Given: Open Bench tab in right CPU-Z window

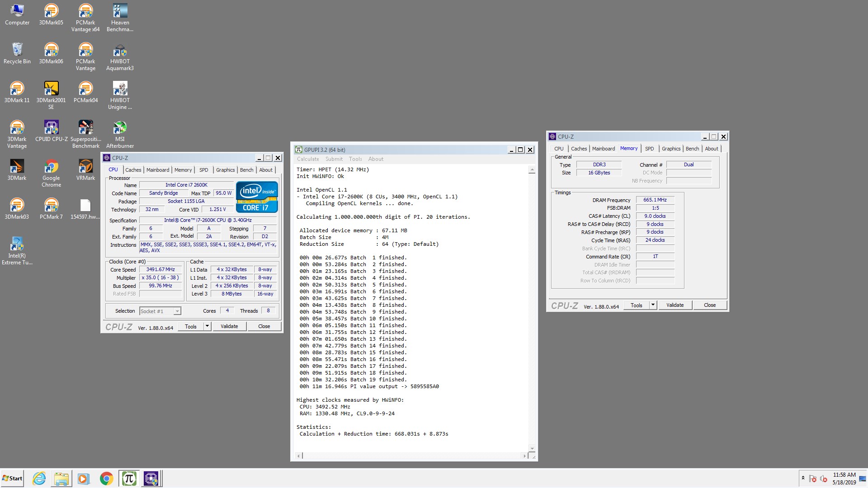Looking at the screenshot, I should tap(692, 149).
